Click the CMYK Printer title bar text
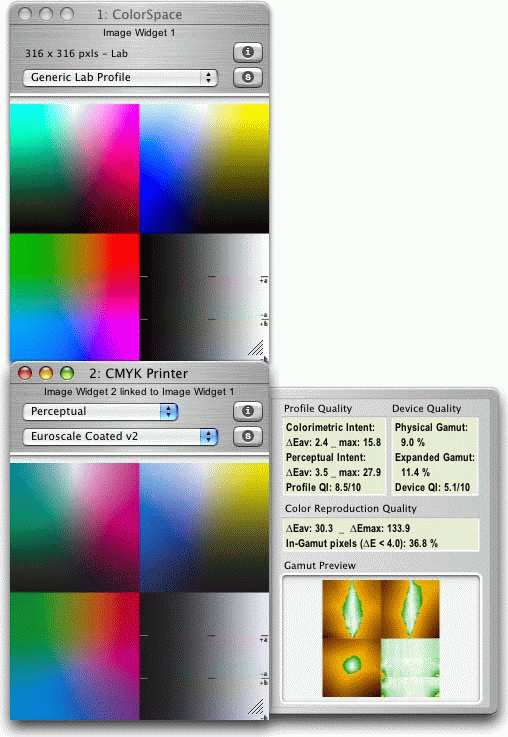 click(138, 374)
